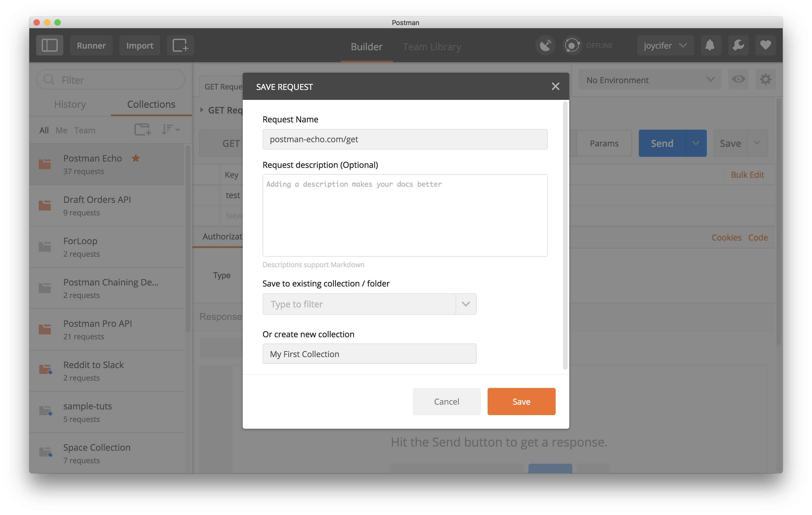Toggle the sidebar panel icon
The image size is (812, 515).
click(49, 45)
